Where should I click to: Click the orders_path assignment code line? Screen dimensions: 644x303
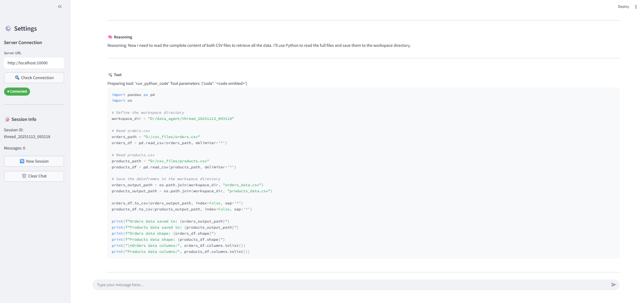[x=156, y=137]
